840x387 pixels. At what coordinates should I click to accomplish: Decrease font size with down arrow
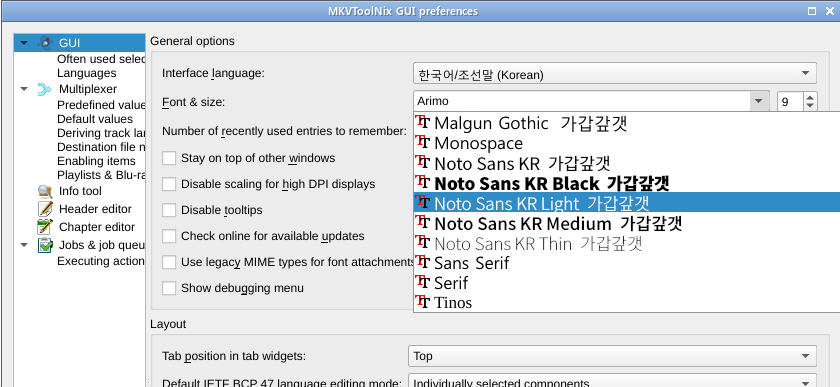pos(810,106)
